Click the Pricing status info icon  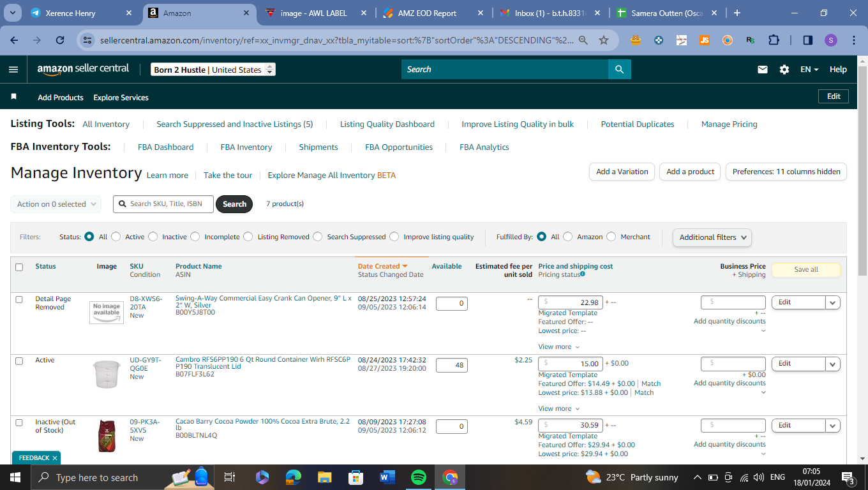click(583, 274)
